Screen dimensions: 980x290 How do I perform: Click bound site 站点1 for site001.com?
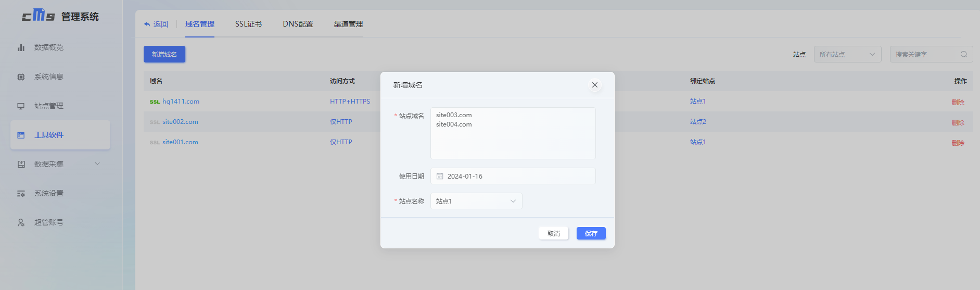tap(698, 142)
